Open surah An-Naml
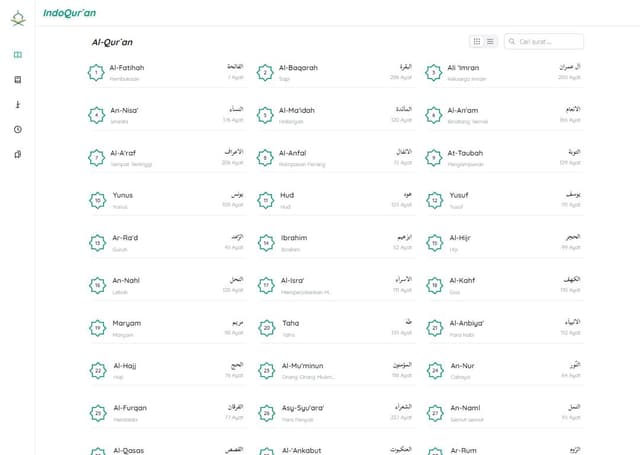This screenshot has height=455, width=640. click(x=504, y=413)
